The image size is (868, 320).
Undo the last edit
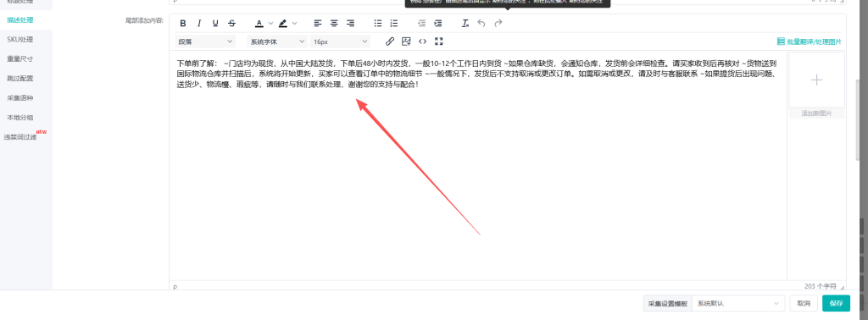click(481, 23)
